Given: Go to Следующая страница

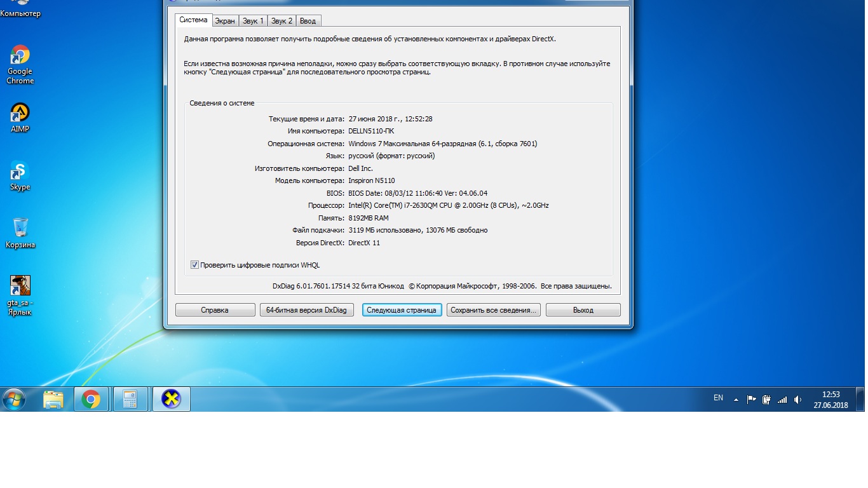Looking at the screenshot, I should pos(402,310).
